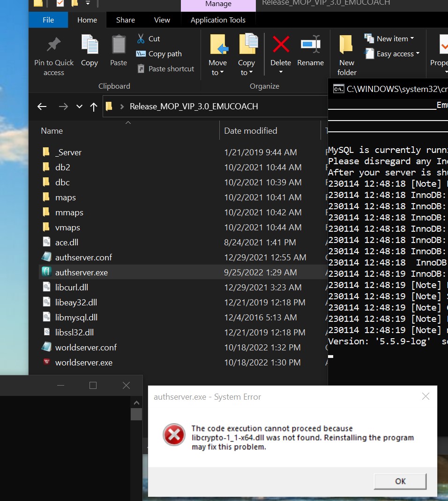This screenshot has height=501, width=448.
Task: Click the Paste clipboard icon
Action: tap(119, 44)
